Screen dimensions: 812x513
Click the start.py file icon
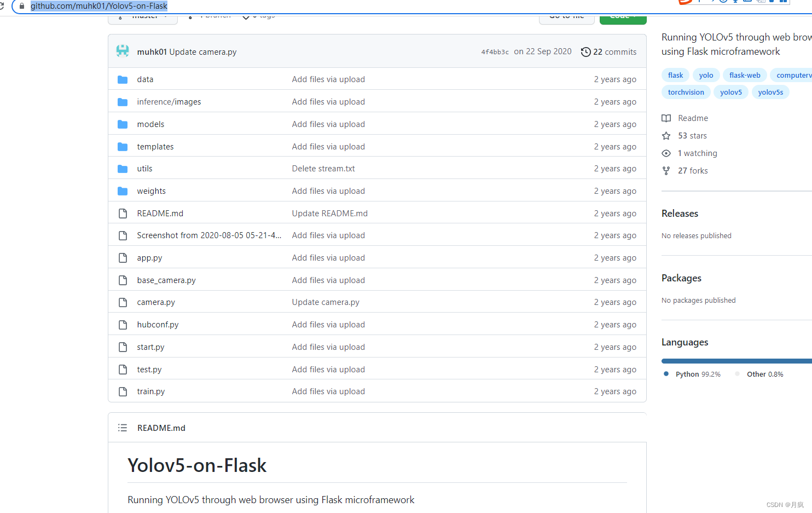pyautogui.click(x=123, y=347)
